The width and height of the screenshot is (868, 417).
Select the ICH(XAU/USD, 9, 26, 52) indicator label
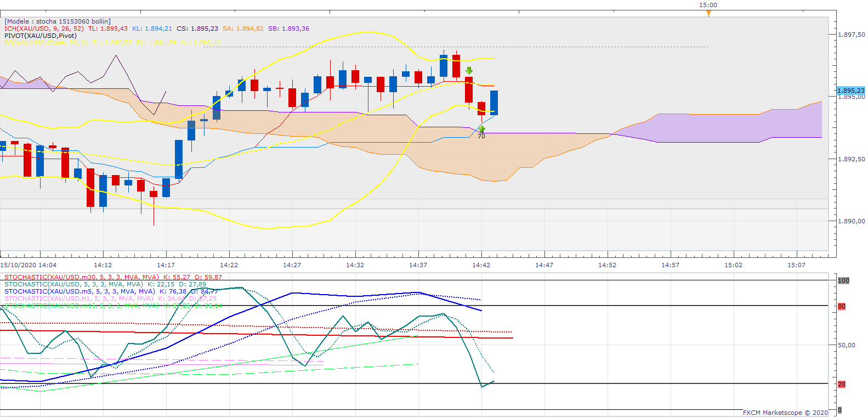pyautogui.click(x=44, y=29)
